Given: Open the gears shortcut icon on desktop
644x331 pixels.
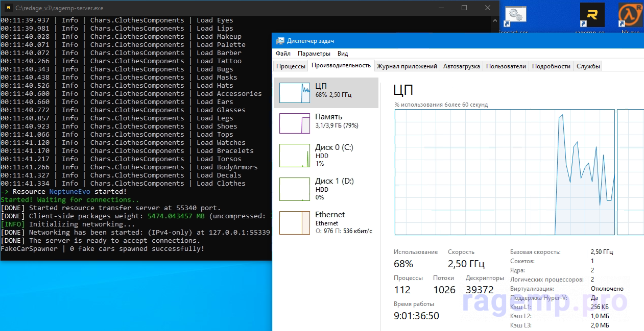Looking at the screenshot, I should (516, 16).
